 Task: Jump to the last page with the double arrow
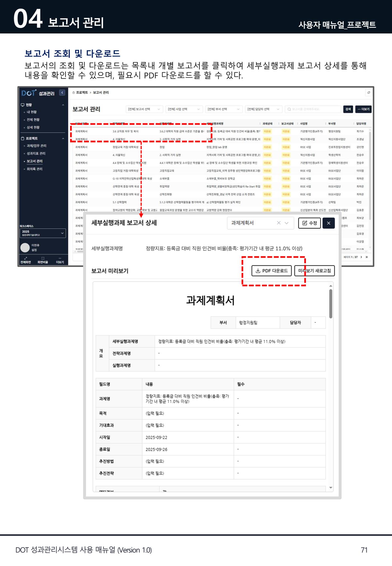pos(367,257)
